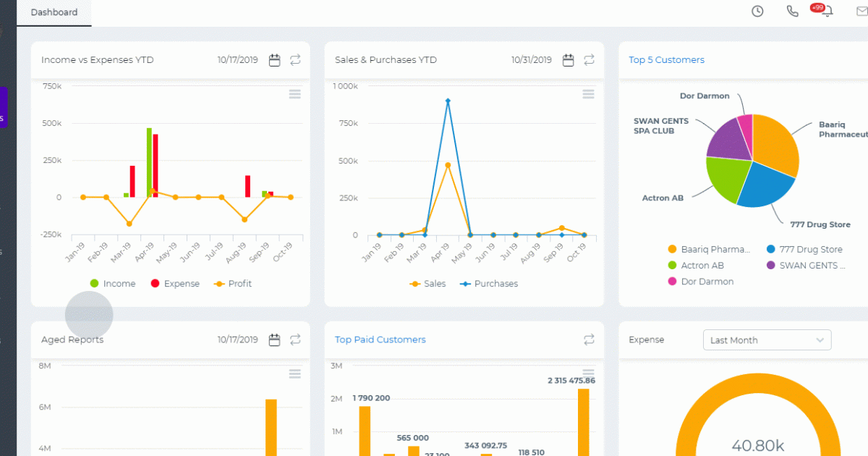
Task: Click the Income vs Expenses YTD title
Action: pyautogui.click(x=98, y=60)
